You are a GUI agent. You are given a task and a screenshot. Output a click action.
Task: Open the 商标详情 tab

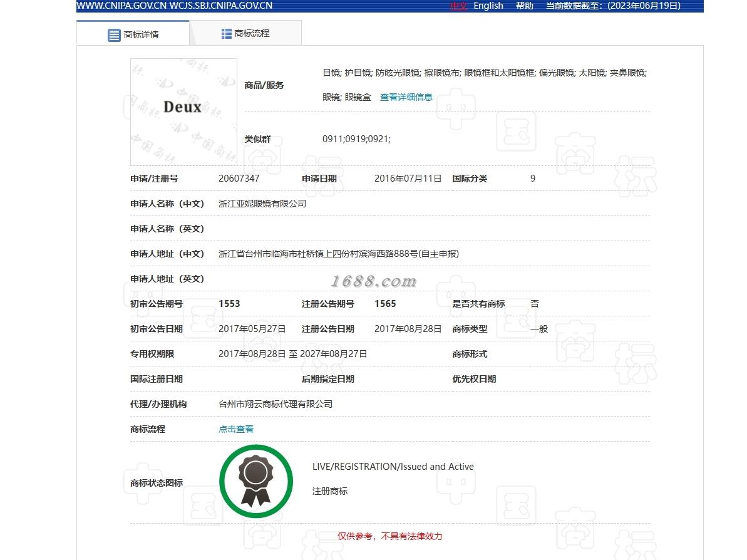click(133, 33)
